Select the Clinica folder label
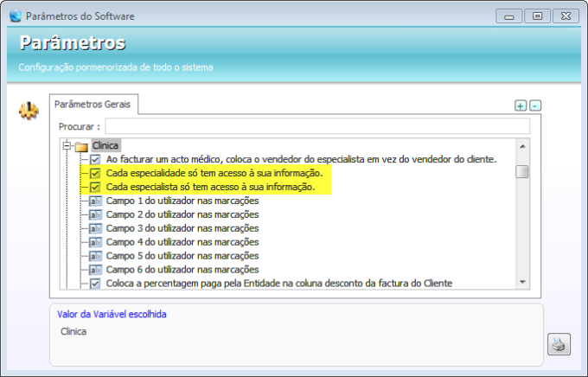 click(x=105, y=145)
